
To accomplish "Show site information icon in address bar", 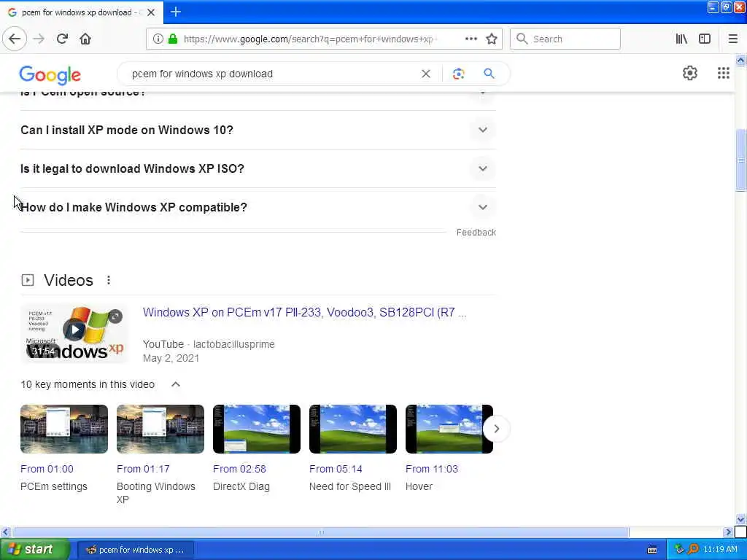I will coord(158,39).
